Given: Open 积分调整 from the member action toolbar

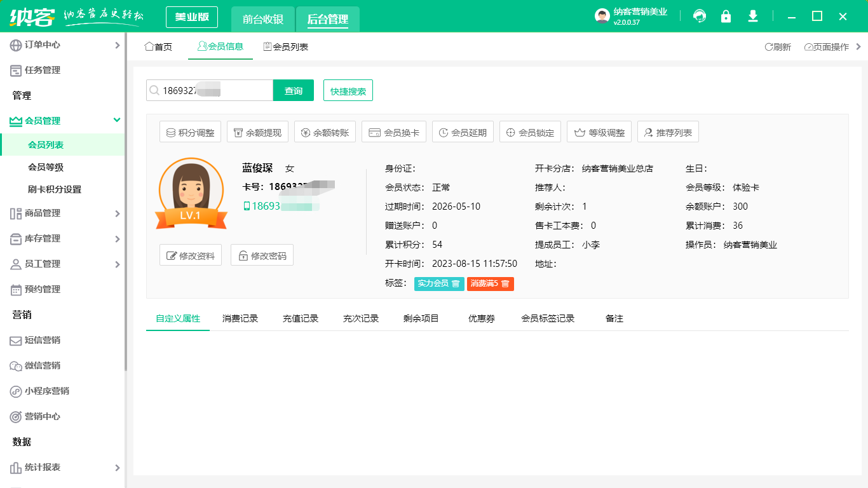Looking at the screenshot, I should pyautogui.click(x=190, y=132).
